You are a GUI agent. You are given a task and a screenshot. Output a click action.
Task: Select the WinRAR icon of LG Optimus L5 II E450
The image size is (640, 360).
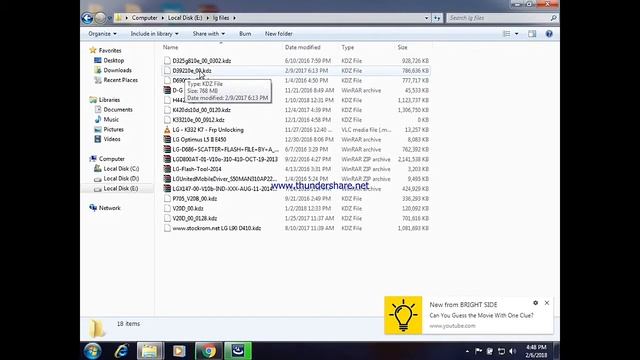167,140
